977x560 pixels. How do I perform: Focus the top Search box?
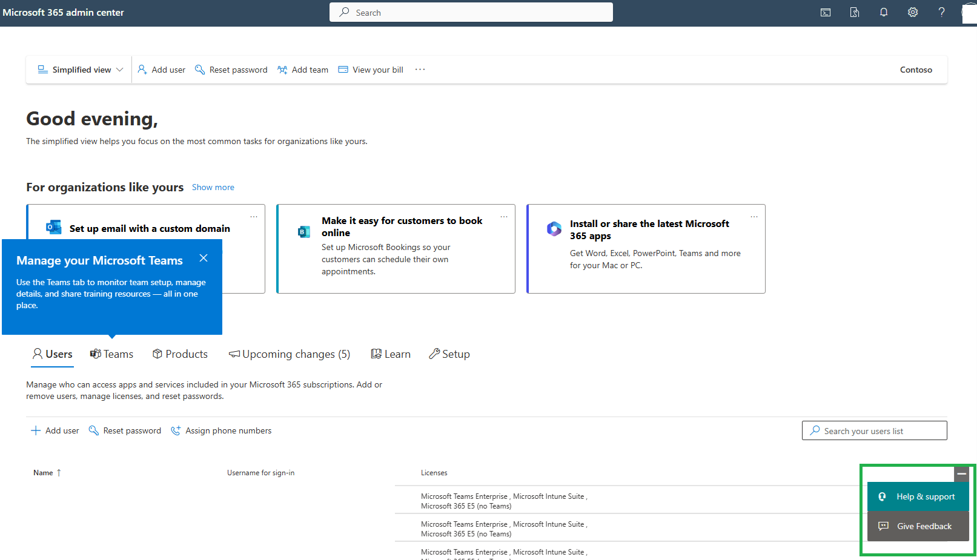[471, 12]
